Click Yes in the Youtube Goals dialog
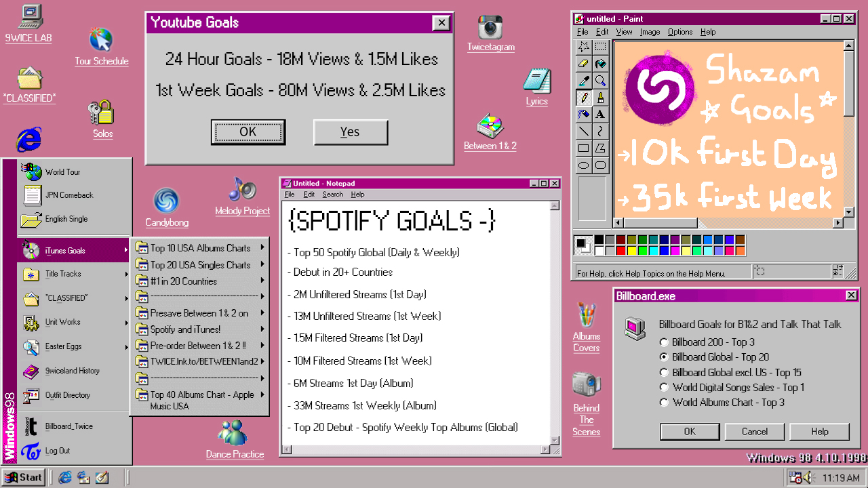 [351, 132]
